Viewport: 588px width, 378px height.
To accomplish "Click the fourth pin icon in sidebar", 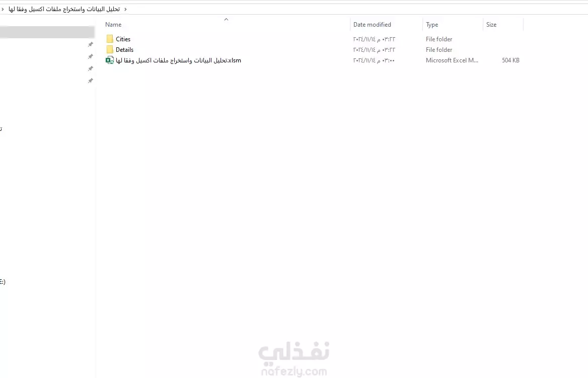I will click(x=91, y=81).
